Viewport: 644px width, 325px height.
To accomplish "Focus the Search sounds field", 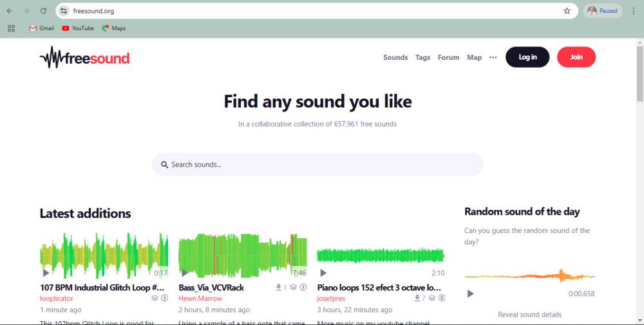I will coord(317,165).
